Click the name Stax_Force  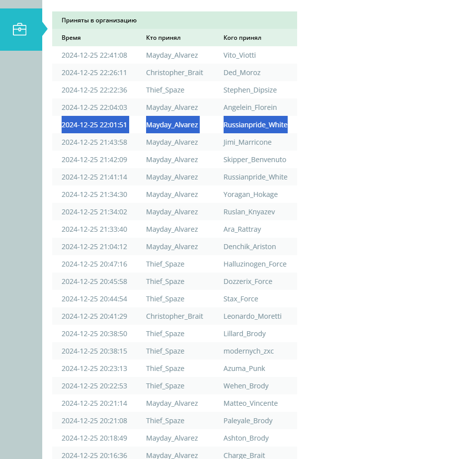click(240, 299)
